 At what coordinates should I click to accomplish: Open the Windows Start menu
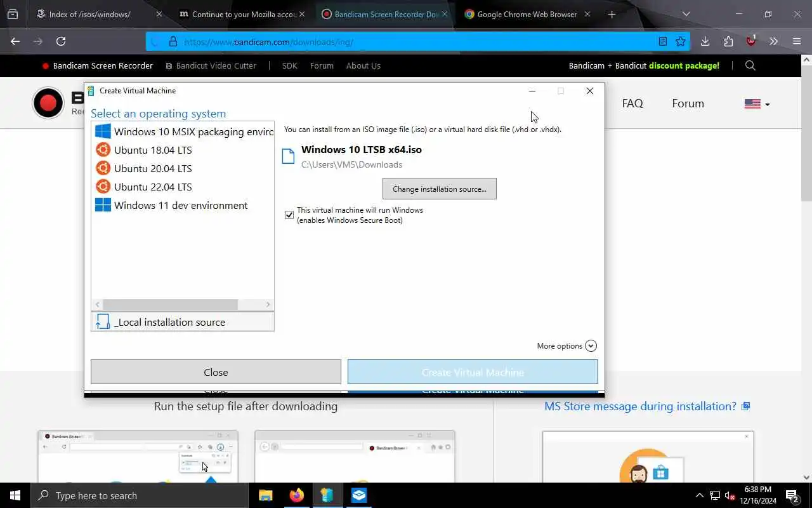point(15,495)
